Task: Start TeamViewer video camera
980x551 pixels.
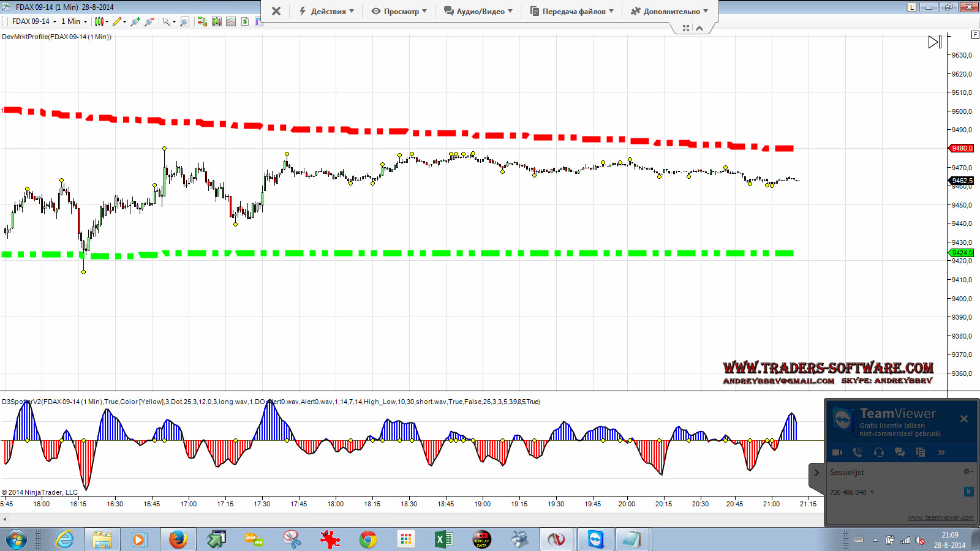Action: tap(837, 452)
